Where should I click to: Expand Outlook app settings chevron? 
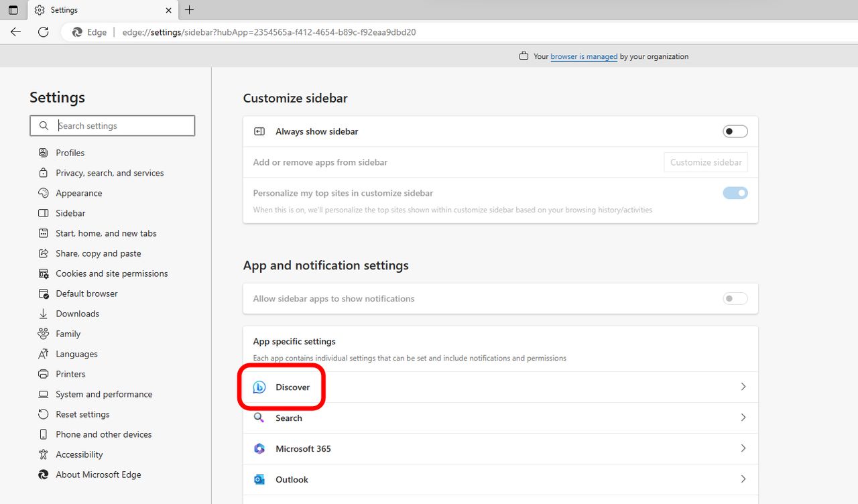(x=743, y=479)
